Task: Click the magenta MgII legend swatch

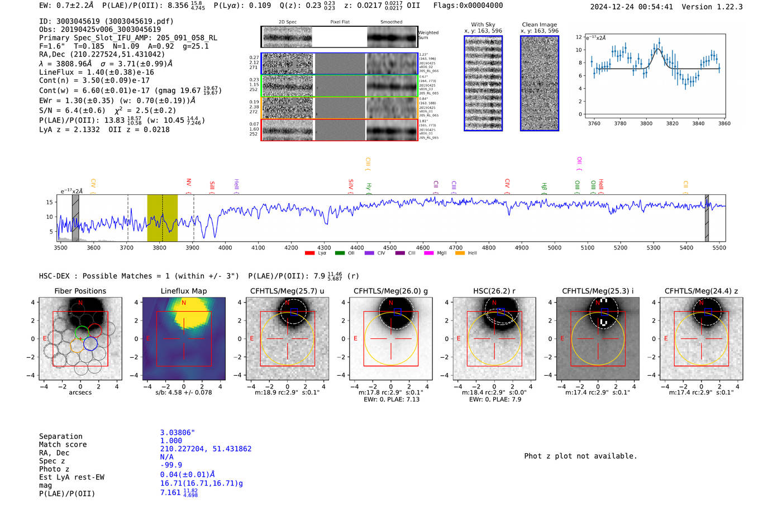Action: tap(429, 253)
